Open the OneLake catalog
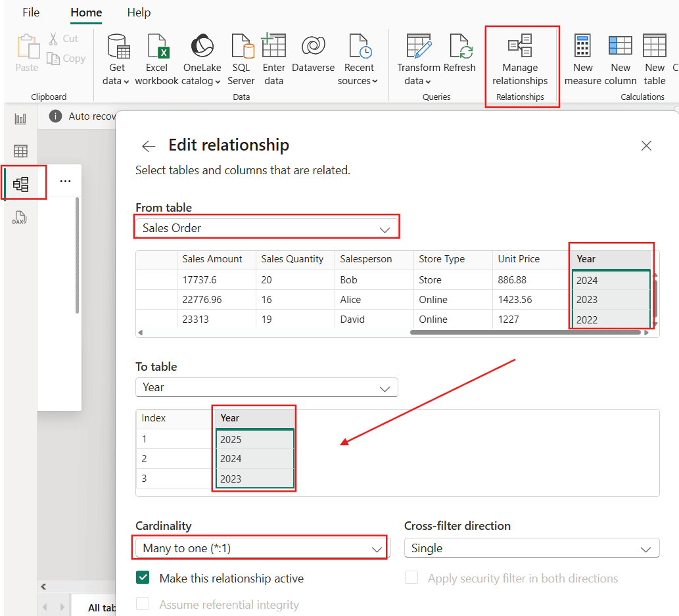This screenshot has width=679, height=616. [x=202, y=59]
